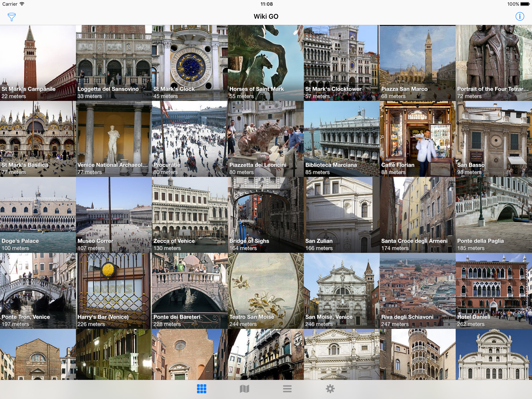The image size is (532, 399).
Task: Switch to the grid view tab
Action: coord(202,389)
